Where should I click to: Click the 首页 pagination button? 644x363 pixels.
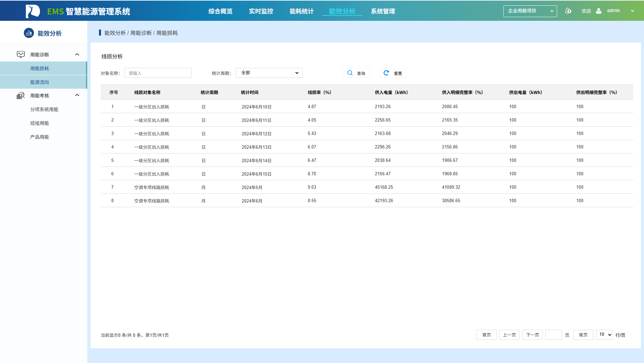click(x=487, y=335)
